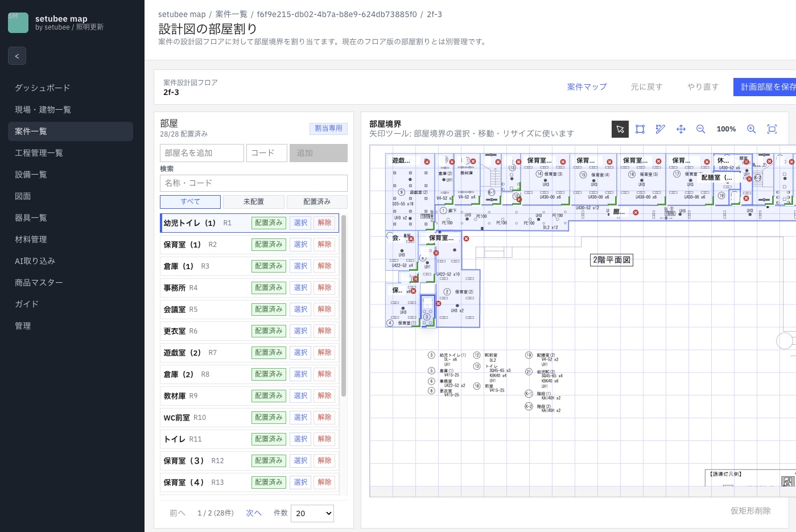The image size is (796, 532).
Task: Select the pan move tool
Action: coord(680,129)
